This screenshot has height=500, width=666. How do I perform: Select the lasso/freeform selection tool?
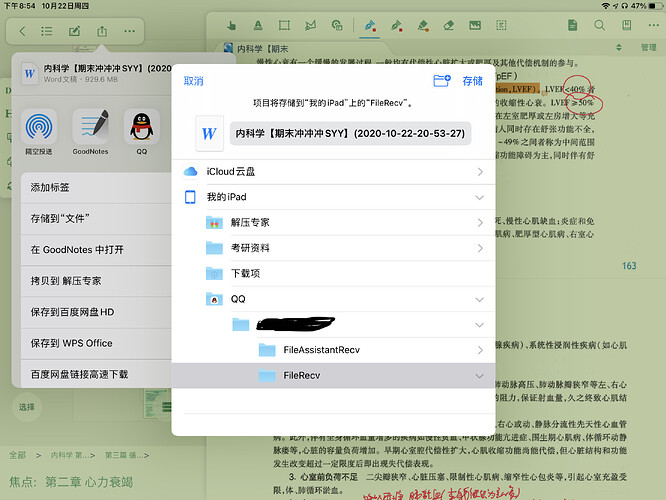[310, 25]
